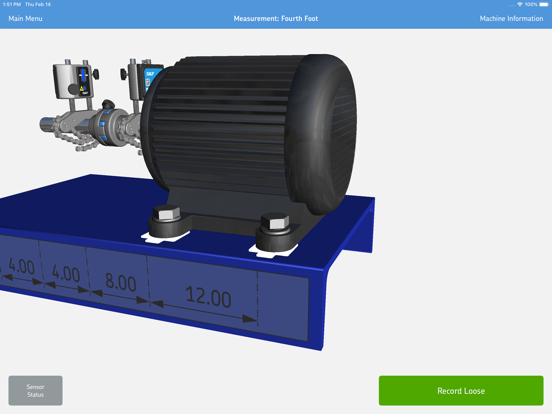Tap the 1:51 PM clock in status bar
Screen dimensions: 552x414
(x=12, y=4)
